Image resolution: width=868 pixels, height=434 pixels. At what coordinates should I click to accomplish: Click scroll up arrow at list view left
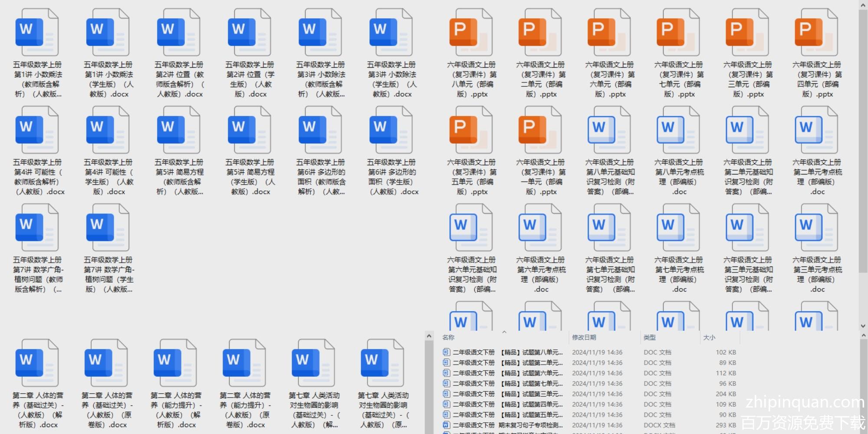pyautogui.click(x=429, y=336)
